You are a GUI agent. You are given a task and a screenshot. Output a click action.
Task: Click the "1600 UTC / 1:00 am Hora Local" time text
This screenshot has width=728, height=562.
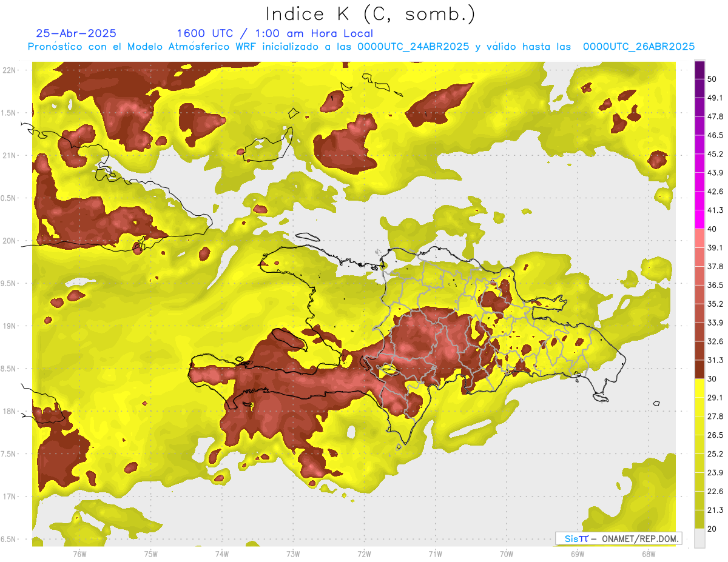(274, 34)
